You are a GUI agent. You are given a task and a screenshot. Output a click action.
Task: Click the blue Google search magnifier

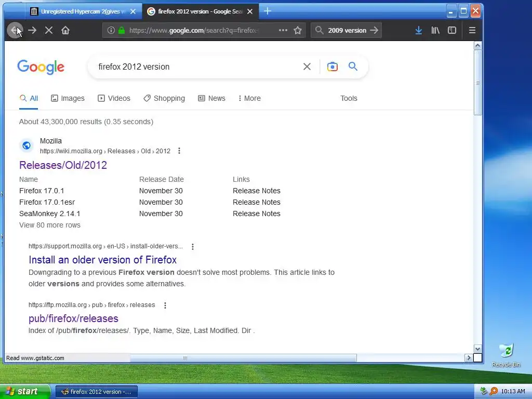(353, 66)
